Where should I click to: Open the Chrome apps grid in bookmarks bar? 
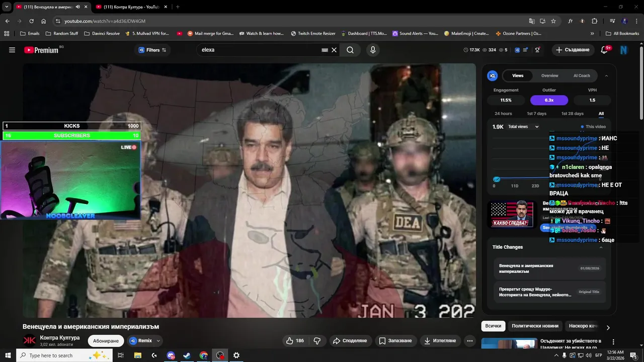(7, 33)
